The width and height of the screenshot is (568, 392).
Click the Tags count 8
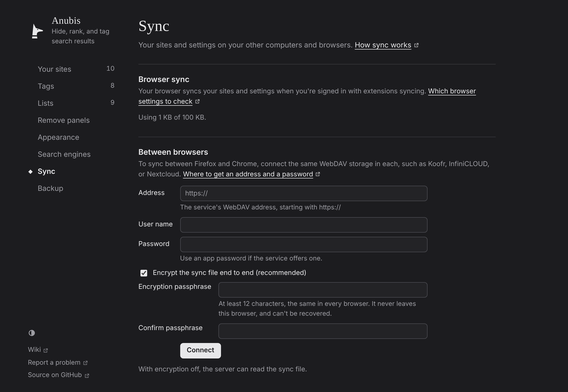[112, 86]
